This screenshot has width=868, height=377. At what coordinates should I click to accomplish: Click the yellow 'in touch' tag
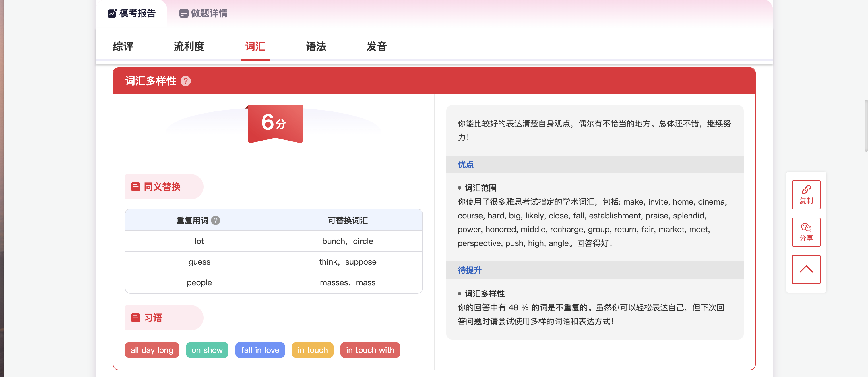pyautogui.click(x=312, y=350)
